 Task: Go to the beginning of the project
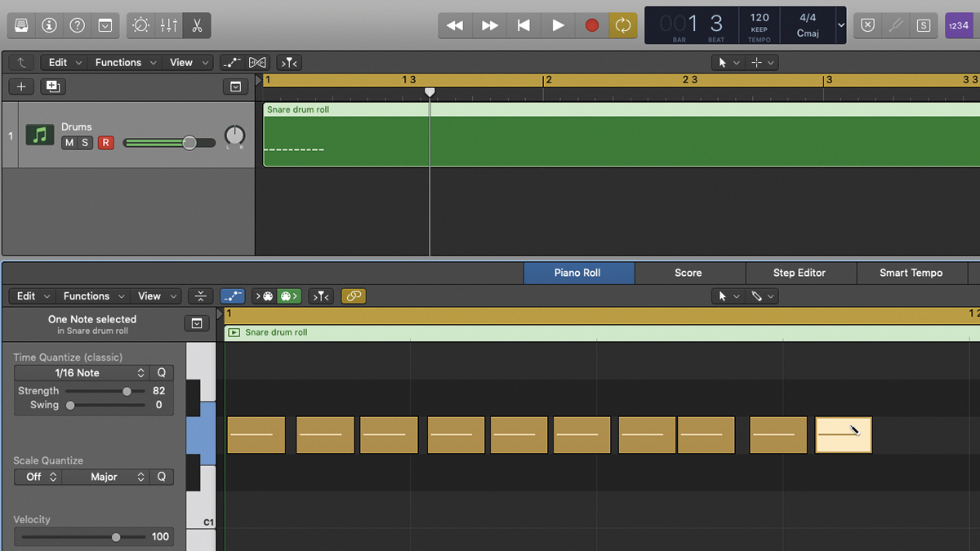click(x=524, y=25)
